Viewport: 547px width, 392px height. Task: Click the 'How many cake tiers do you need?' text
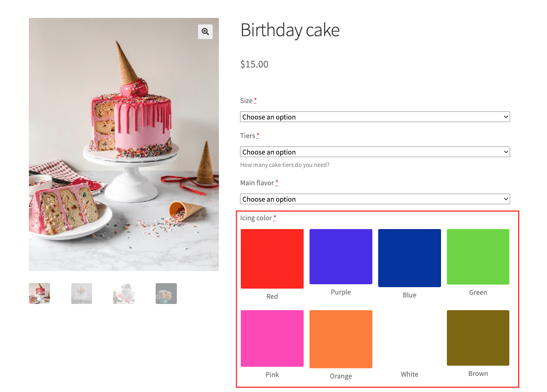[x=285, y=165]
